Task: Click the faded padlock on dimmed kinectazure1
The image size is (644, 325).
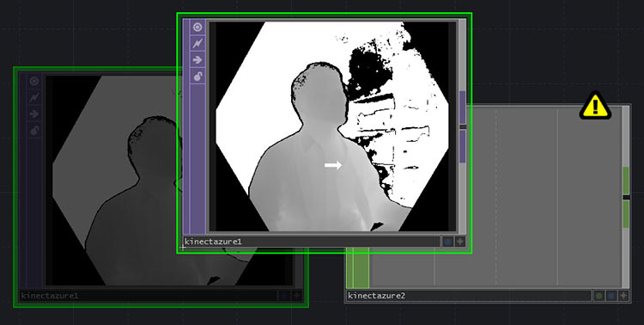Action: 34,131
